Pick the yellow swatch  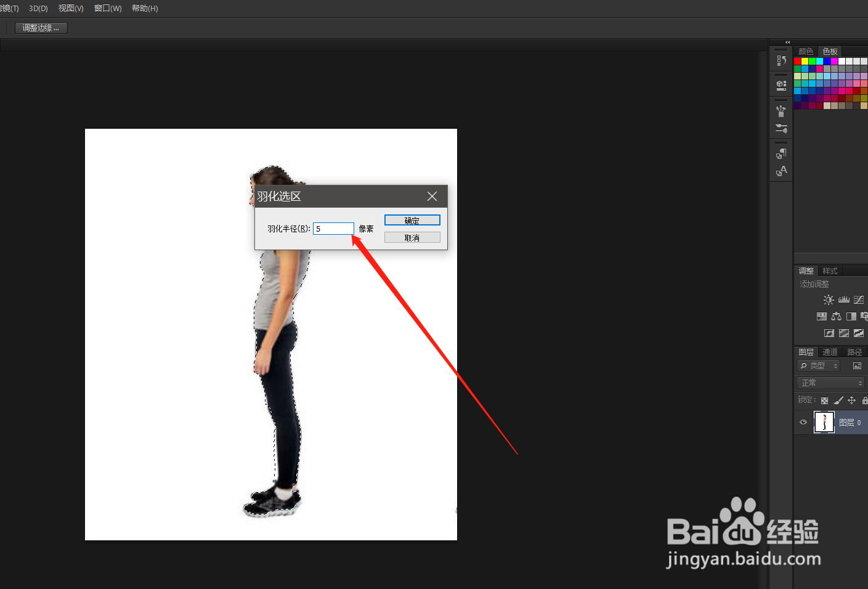805,61
